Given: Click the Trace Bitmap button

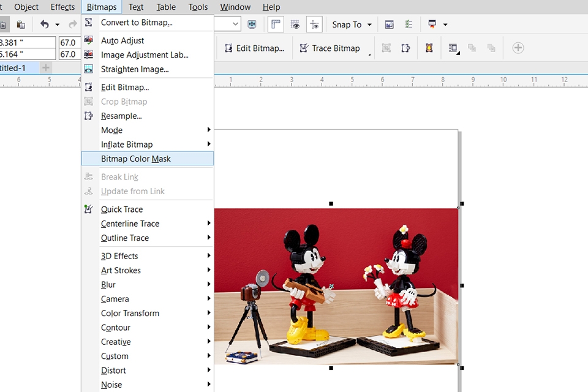Looking at the screenshot, I should coord(331,48).
